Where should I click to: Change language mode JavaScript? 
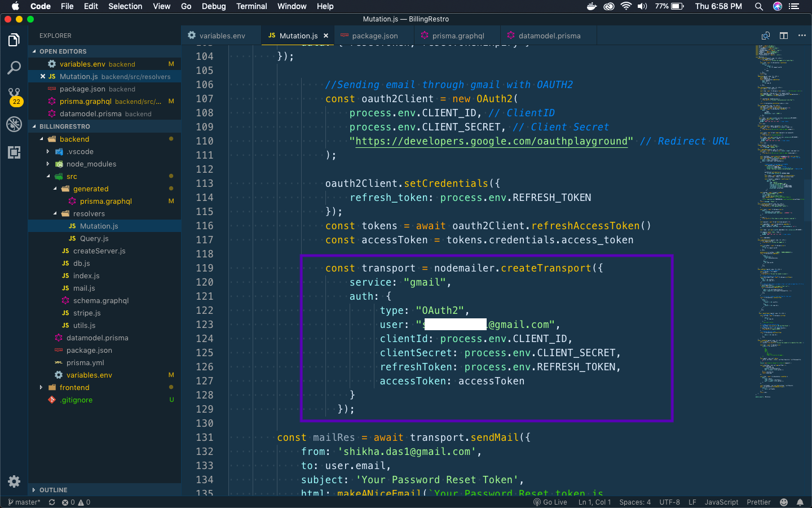[x=721, y=502]
